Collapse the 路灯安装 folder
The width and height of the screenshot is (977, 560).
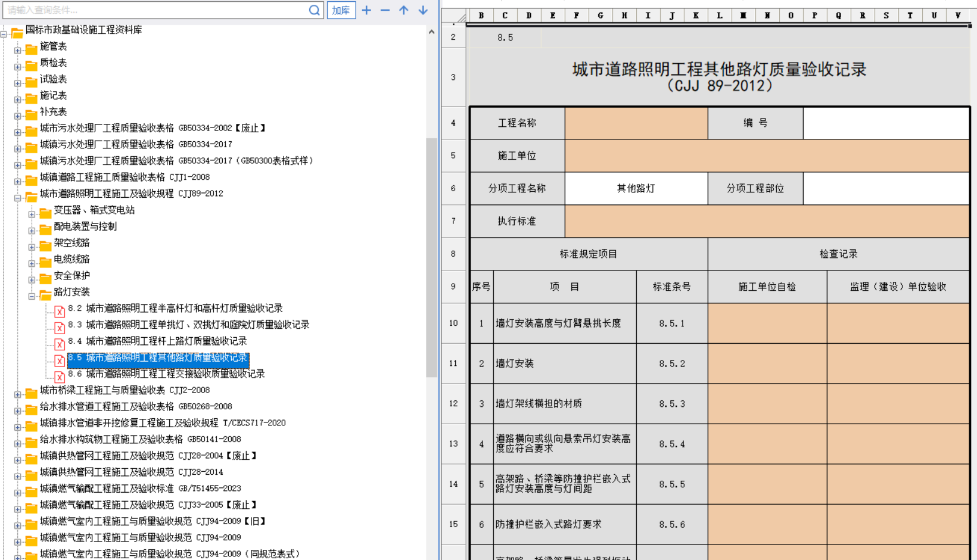coord(32,296)
